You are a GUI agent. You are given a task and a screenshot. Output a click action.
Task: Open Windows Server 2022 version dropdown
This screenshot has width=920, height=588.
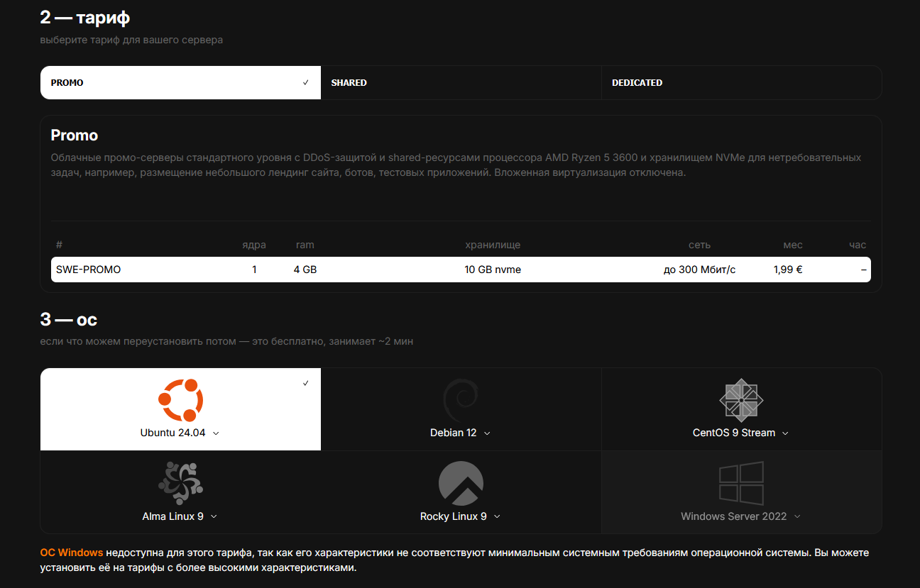(797, 517)
